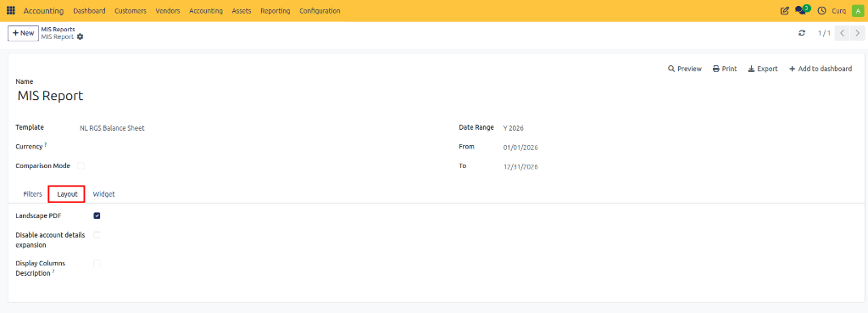
Task: Open the apps grid menu icon
Action: pyautogui.click(x=10, y=10)
